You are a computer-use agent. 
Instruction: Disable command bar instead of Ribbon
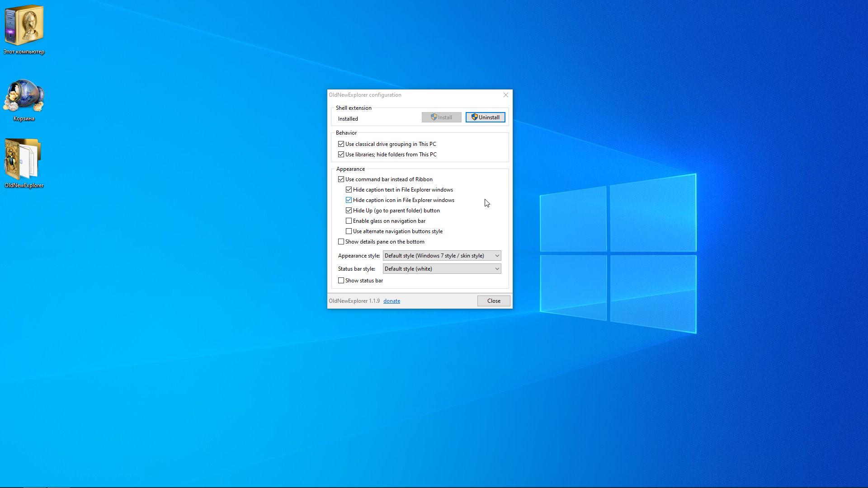[341, 179]
